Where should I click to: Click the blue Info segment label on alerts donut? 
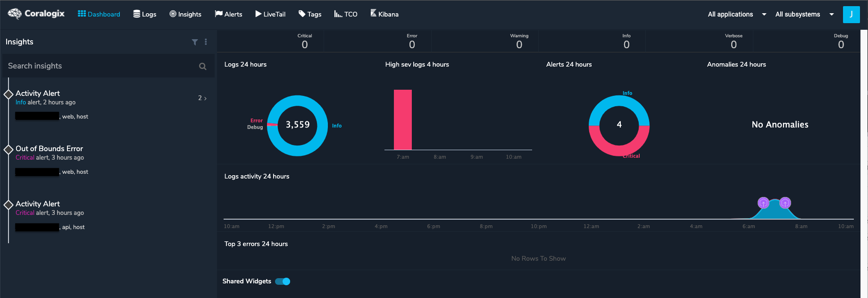tap(627, 93)
